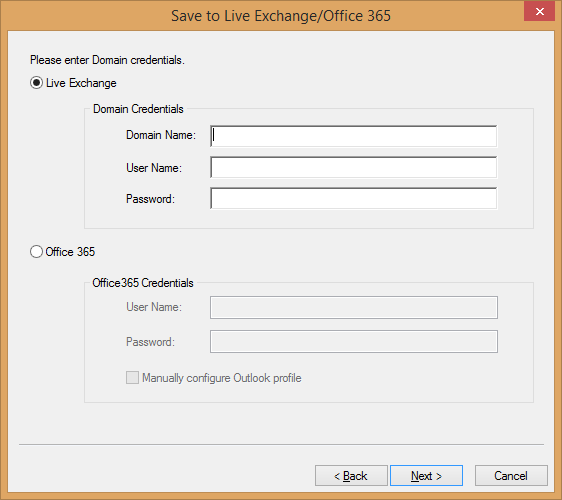Go to the previous step with Back

click(351, 476)
